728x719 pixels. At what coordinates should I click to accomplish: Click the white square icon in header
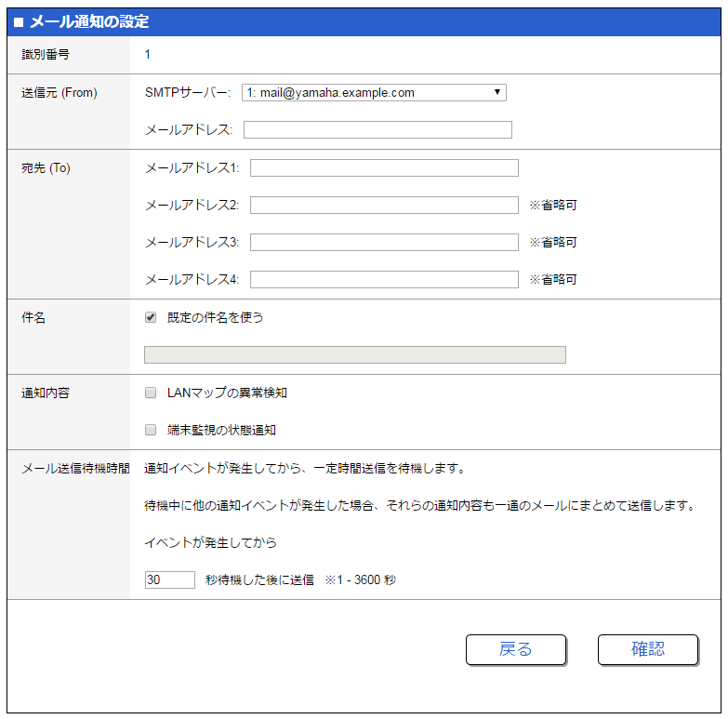pos(19,22)
